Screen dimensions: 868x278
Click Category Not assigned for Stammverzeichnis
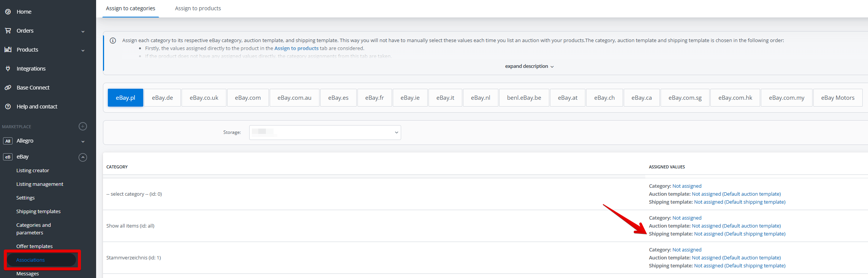point(686,250)
